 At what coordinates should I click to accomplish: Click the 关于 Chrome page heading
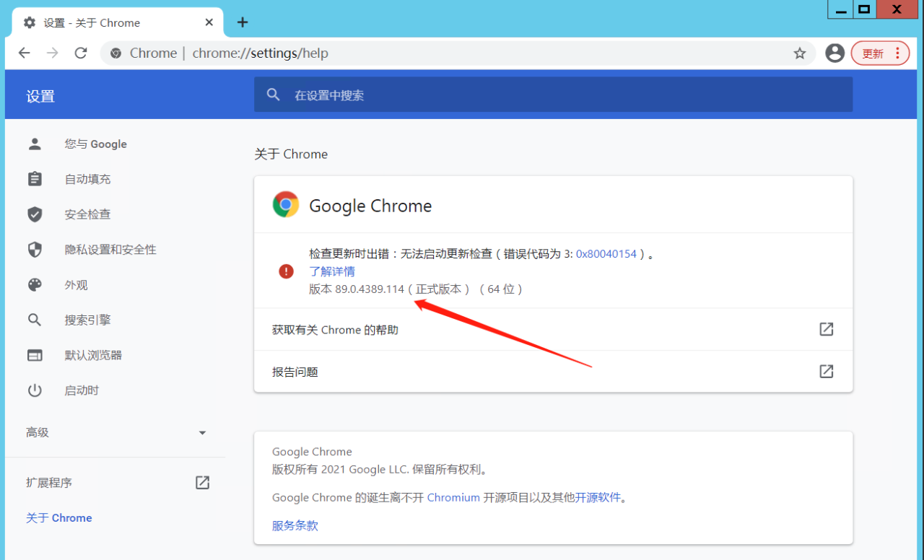coord(291,154)
